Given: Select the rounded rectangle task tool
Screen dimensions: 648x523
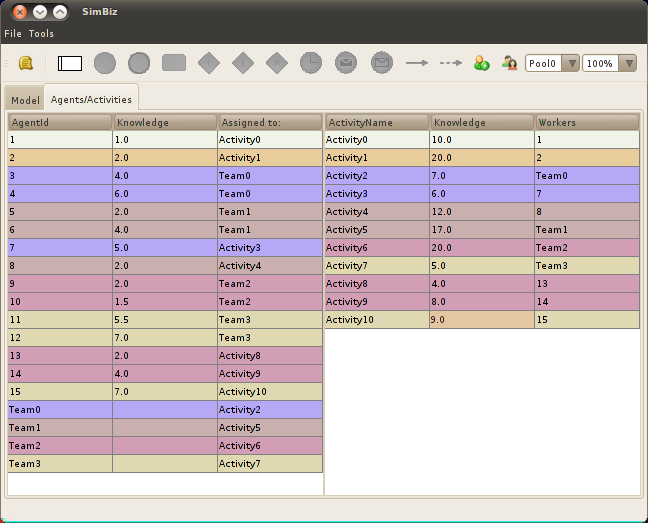Looking at the screenshot, I should [x=174, y=63].
